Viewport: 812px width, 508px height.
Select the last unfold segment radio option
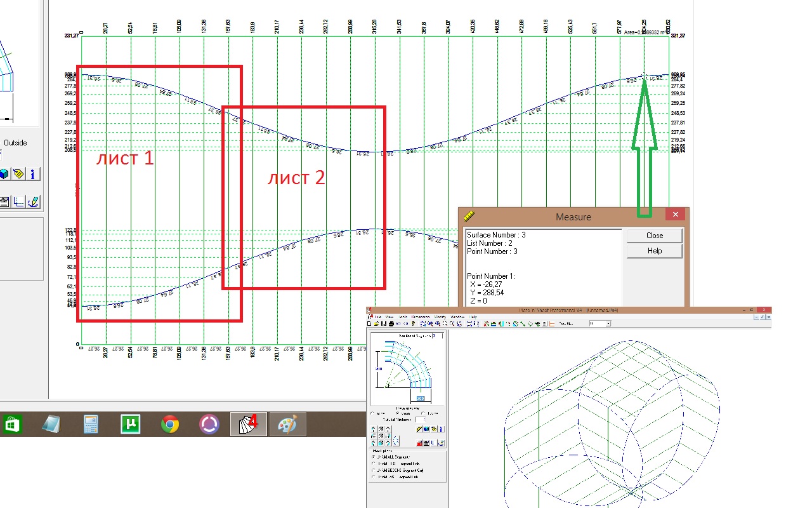(x=395, y=477)
